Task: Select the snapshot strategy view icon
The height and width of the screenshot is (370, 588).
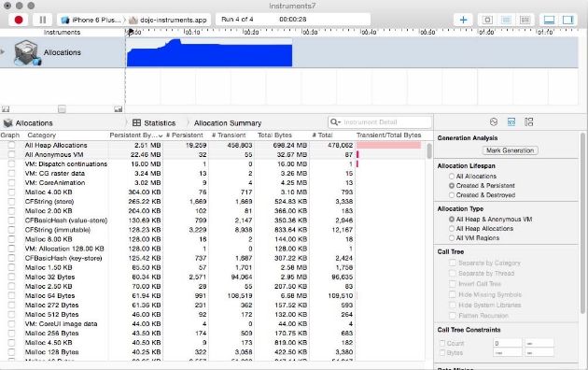Action: point(487,20)
